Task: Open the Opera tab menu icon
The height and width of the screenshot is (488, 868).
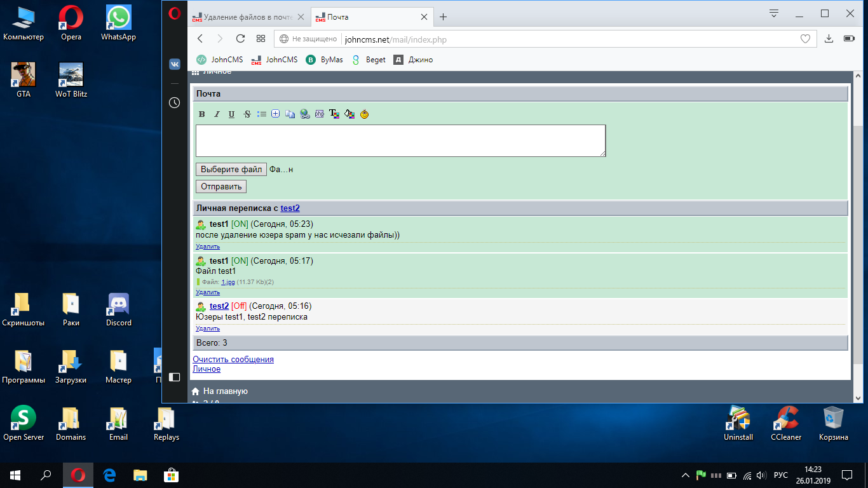Action: point(774,13)
